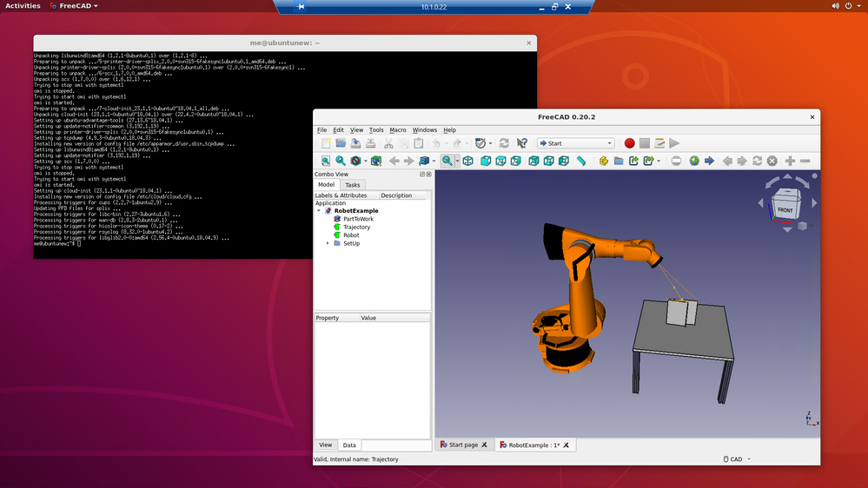Open the Activities overview

pos(23,6)
